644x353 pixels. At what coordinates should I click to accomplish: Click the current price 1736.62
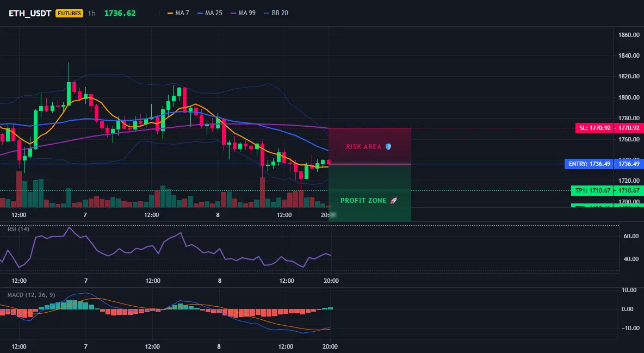point(120,13)
